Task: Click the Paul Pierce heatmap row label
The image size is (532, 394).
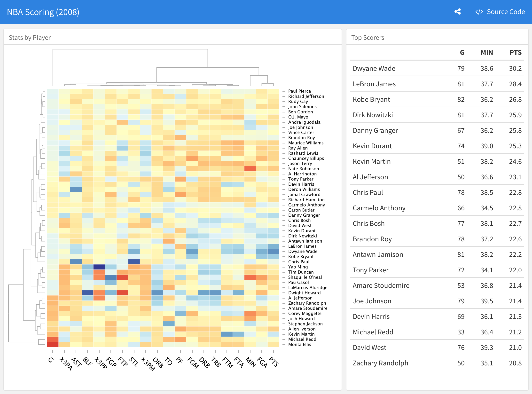Action: coord(299,91)
